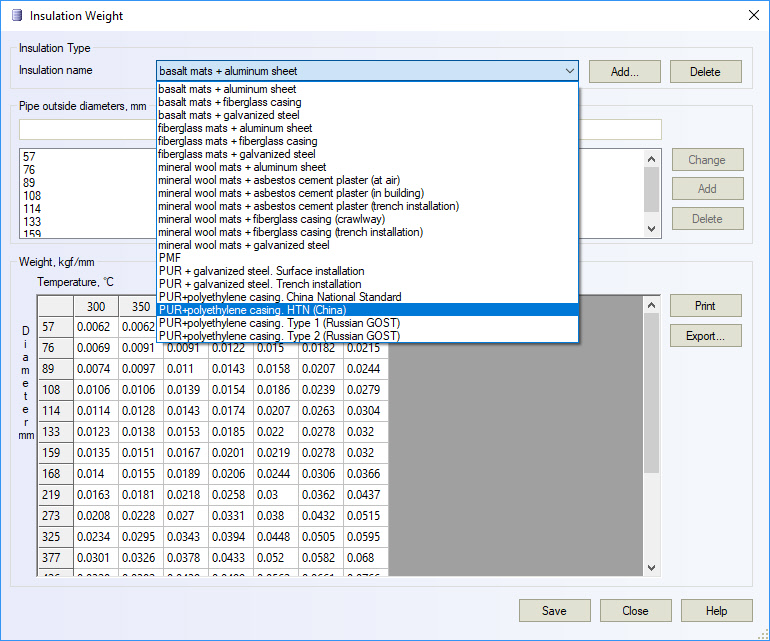Pick 'fiberglass mats + aluminum sheet' option
The width and height of the screenshot is (770, 641).
(x=367, y=128)
